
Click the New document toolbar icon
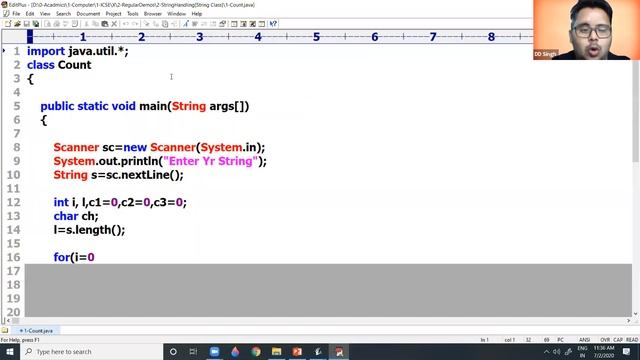[x=7, y=24]
